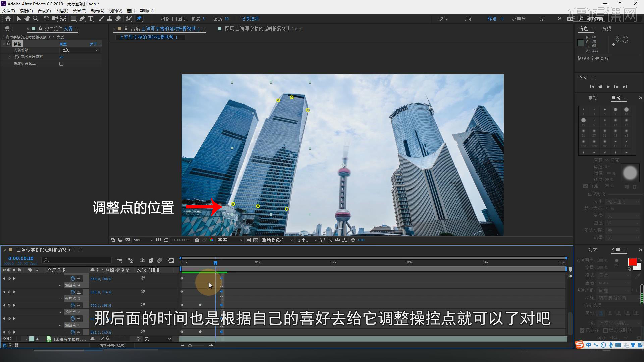Click the Home icon in toolbar
Viewport: 644px width, 362px height.
click(x=8, y=19)
